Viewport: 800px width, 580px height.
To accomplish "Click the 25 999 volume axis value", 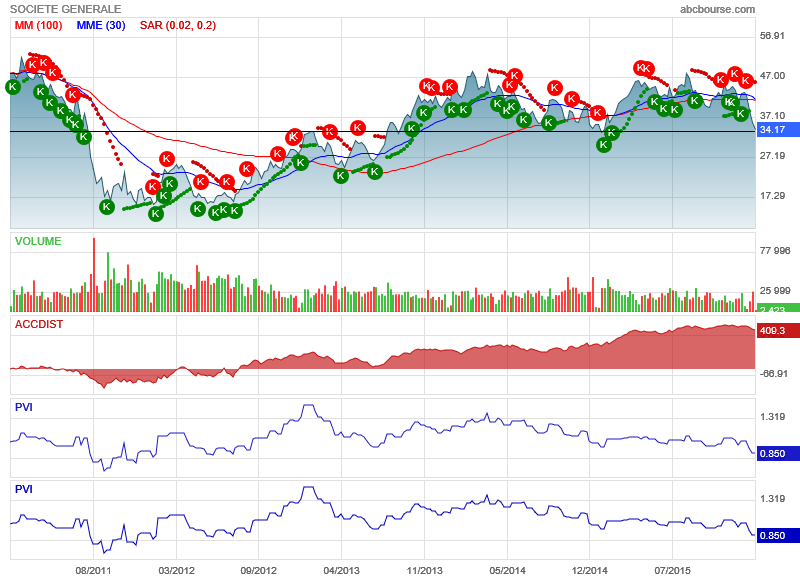I will click(x=775, y=291).
